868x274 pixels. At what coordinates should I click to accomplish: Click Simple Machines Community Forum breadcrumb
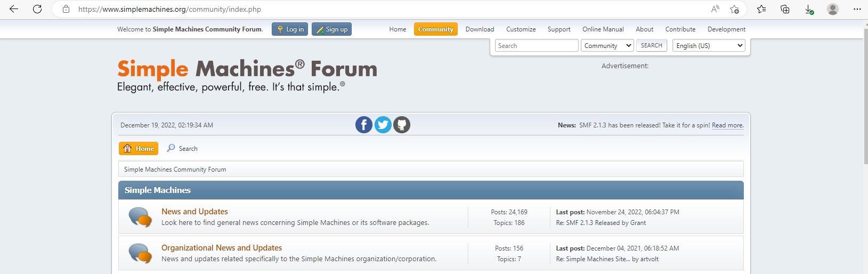[x=175, y=170]
